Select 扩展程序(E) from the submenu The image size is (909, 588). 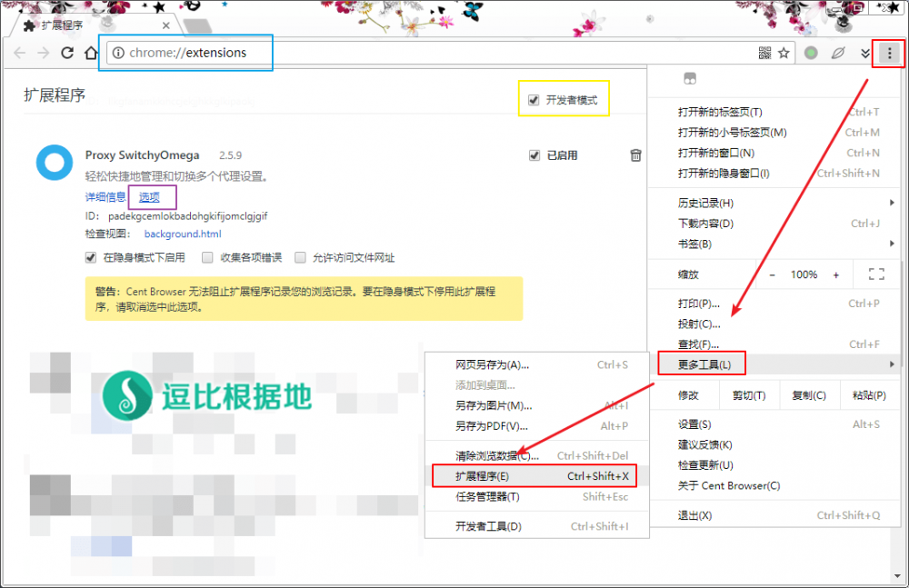tap(534, 476)
